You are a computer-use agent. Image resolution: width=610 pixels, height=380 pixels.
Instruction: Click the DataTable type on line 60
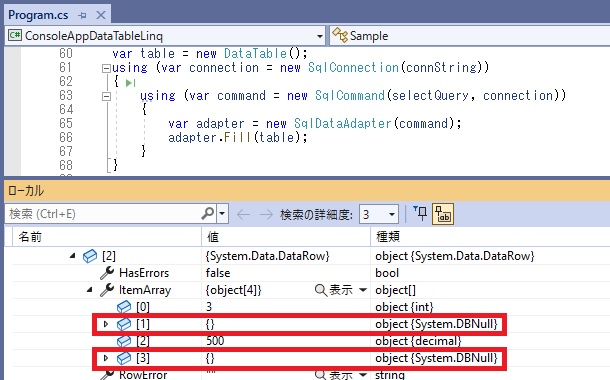[x=255, y=53]
